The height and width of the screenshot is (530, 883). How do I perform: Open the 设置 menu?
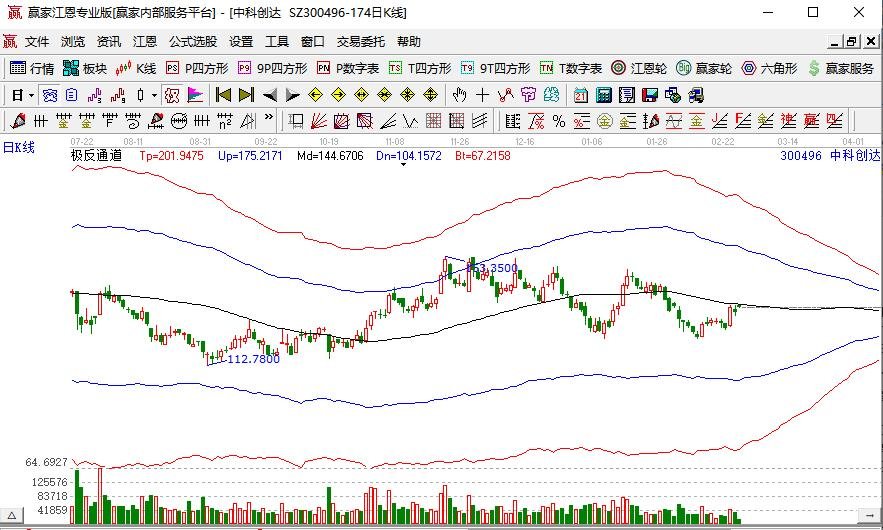tap(241, 42)
